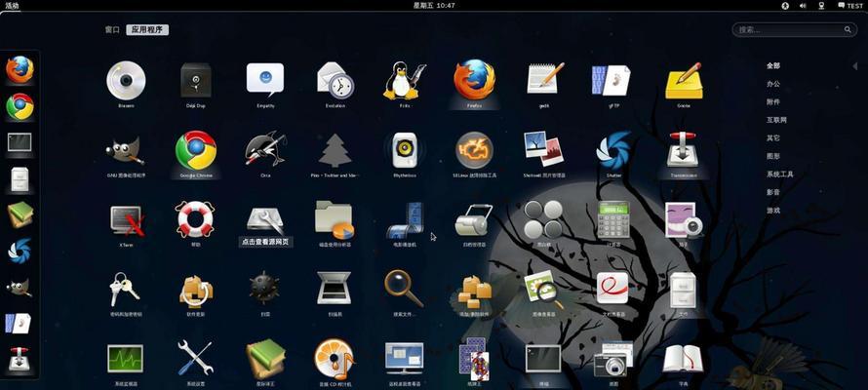Launch System Monitor app
This screenshot has width=868, height=390.
125,359
